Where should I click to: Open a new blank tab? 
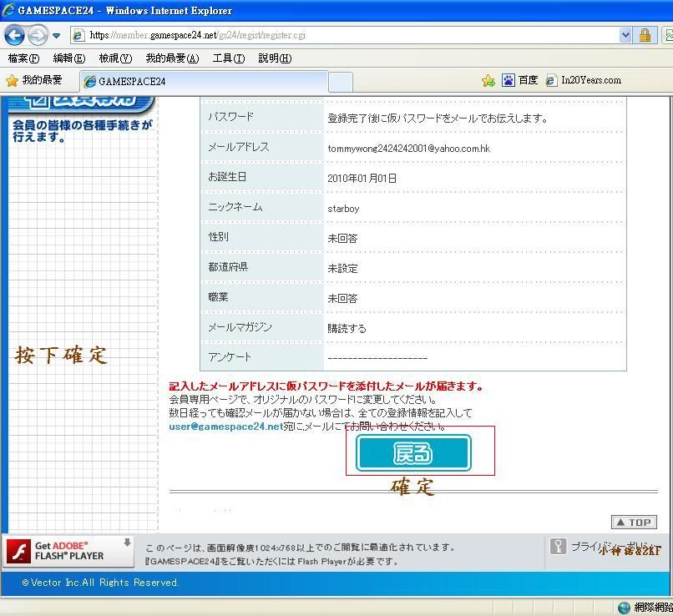[x=340, y=81]
